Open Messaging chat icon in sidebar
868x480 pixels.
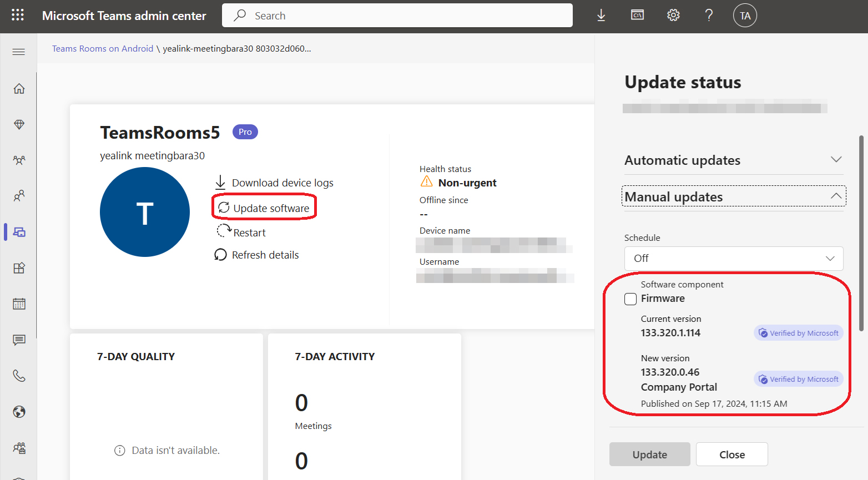click(19, 340)
